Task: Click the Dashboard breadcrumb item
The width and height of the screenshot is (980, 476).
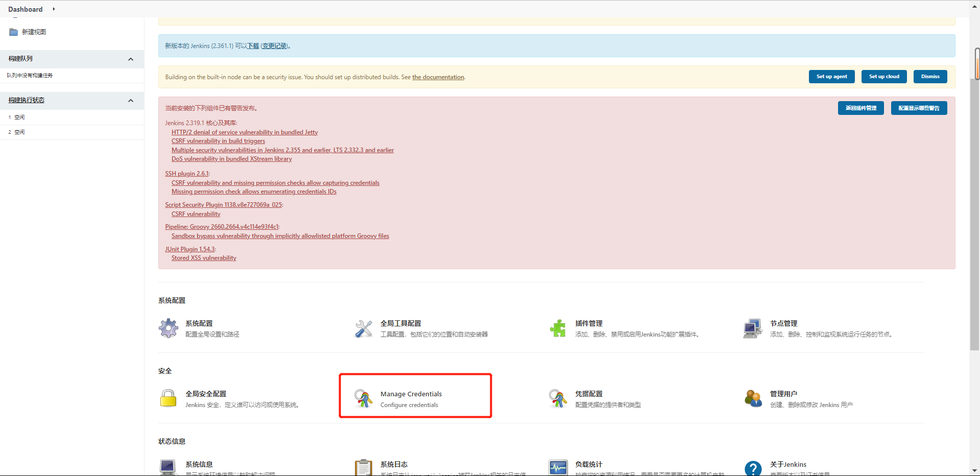Action: (26, 9)
